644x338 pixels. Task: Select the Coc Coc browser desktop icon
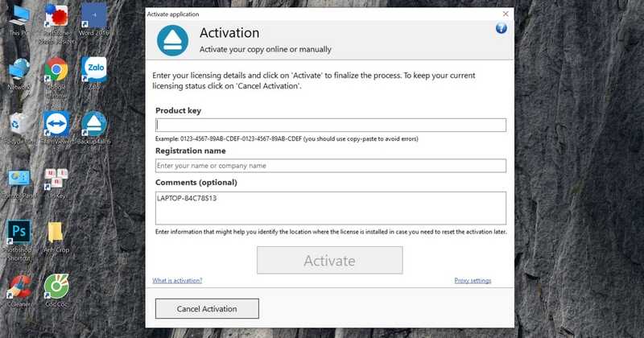(x=56, y=286)
